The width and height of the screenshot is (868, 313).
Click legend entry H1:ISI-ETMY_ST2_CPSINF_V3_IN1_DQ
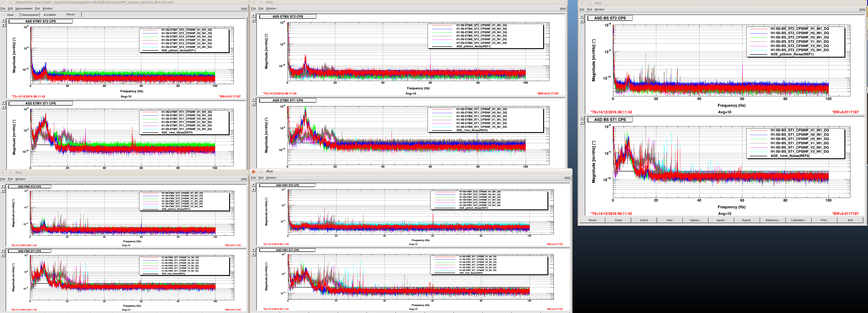(186, 47)
